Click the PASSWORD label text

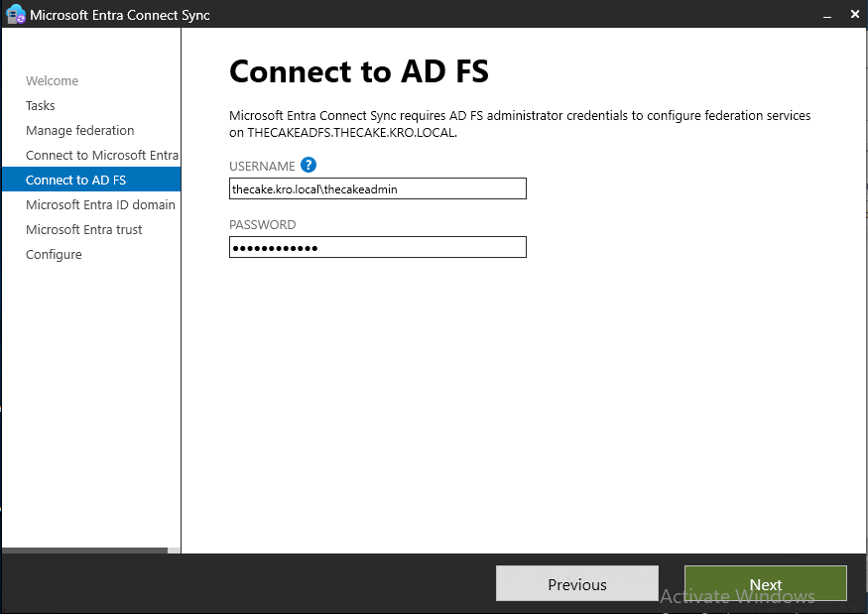pyautogui.click(x=263, y=225)
